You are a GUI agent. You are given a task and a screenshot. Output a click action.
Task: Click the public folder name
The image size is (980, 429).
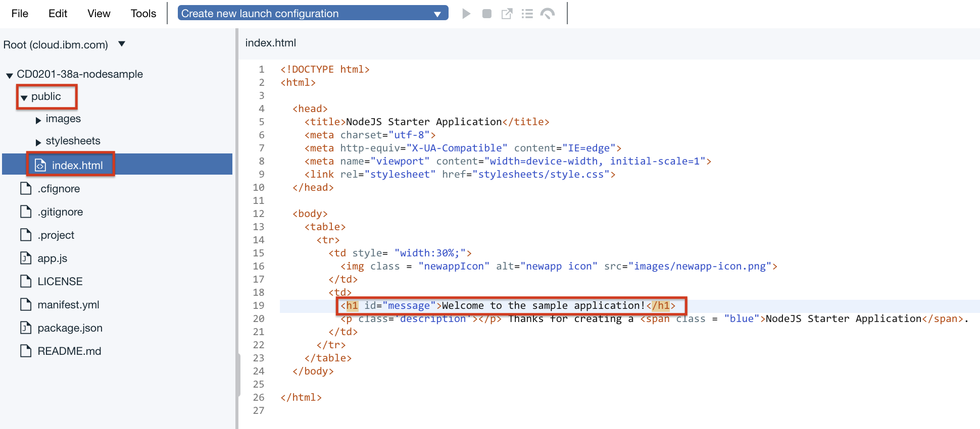coord(46,96)
